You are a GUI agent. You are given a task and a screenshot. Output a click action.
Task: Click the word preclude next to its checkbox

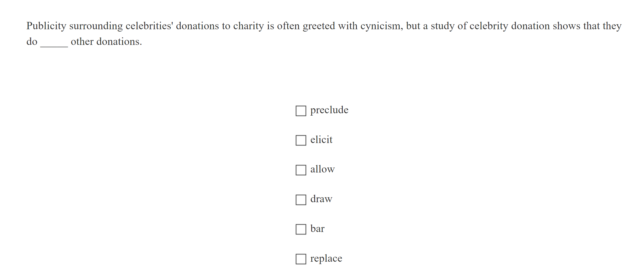[x=329, y=110]
